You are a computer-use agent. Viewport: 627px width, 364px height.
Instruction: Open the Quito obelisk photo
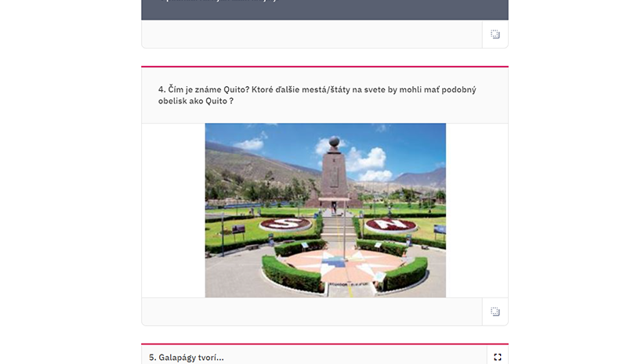pos(325,210)
